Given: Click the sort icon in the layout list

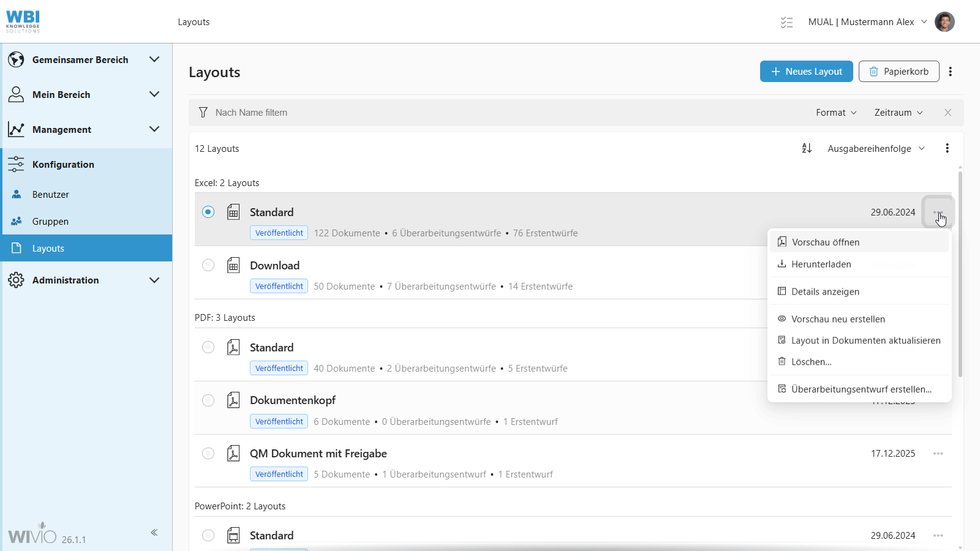Looking at the screenshot, I should [807, 148].
